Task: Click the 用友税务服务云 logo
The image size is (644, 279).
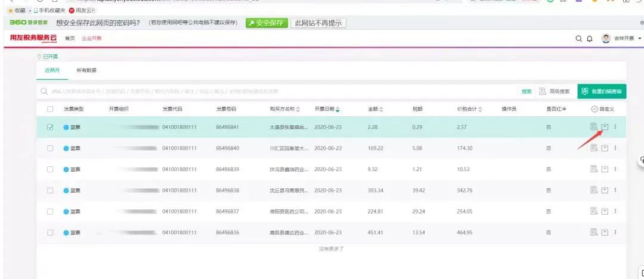Action: point(33,38)
